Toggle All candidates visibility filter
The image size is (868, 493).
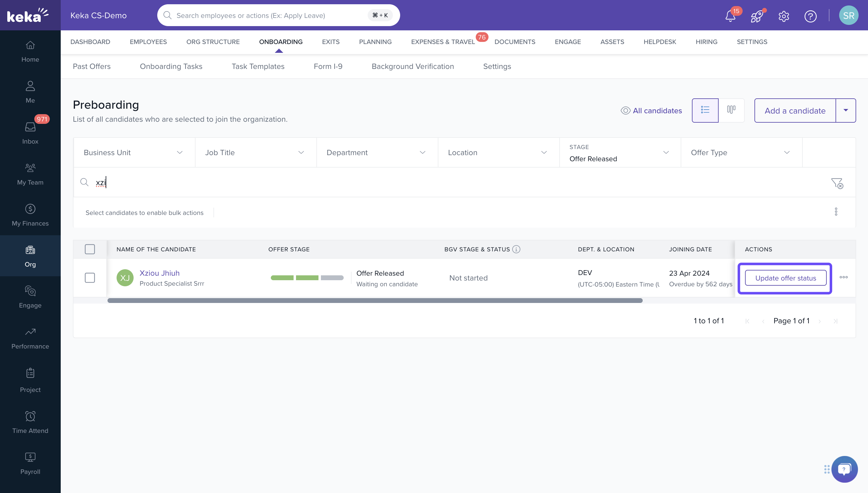click(651, 110)
